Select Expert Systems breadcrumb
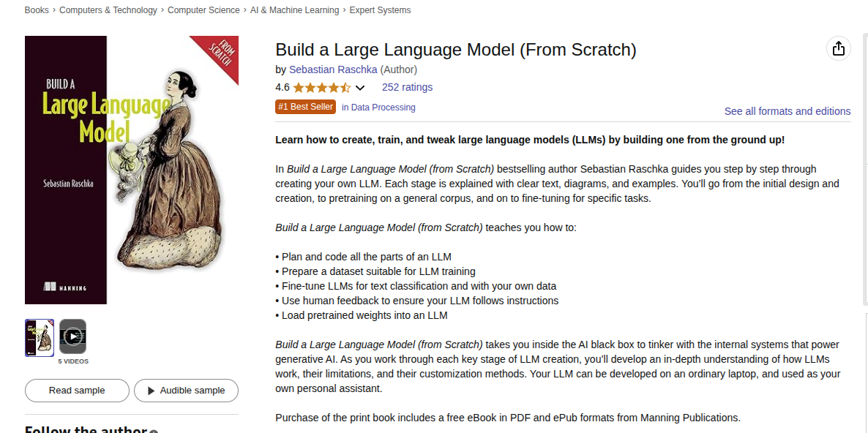 tap(381, 10)
